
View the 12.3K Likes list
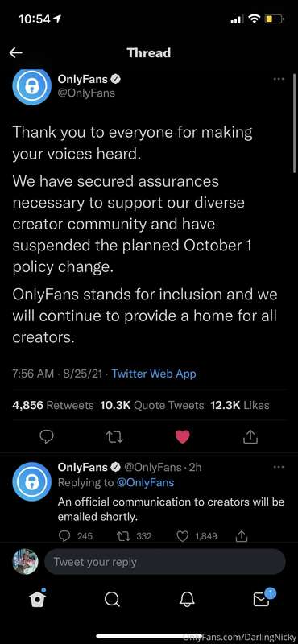point(240,406)
